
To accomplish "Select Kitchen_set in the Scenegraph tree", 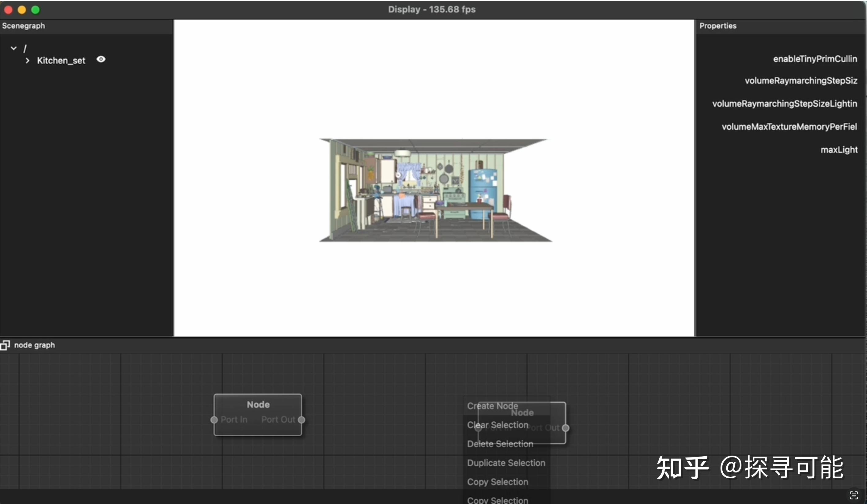I will click(x=61, y=61).
